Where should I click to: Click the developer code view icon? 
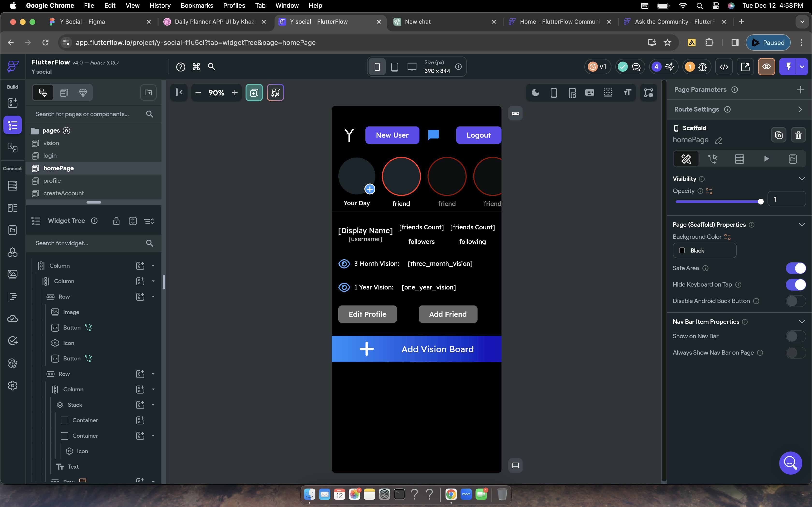[724, 67]
